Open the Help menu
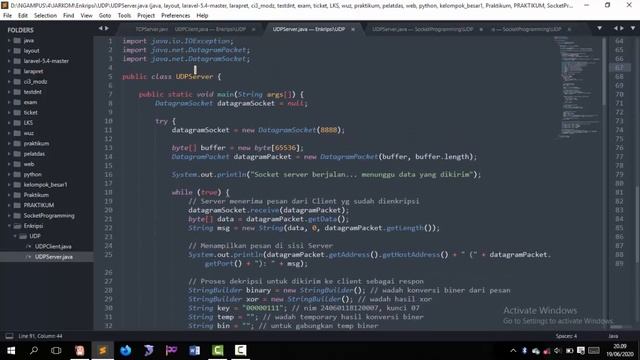Screen dimensions: 640x360 click(x=202, y=16)
